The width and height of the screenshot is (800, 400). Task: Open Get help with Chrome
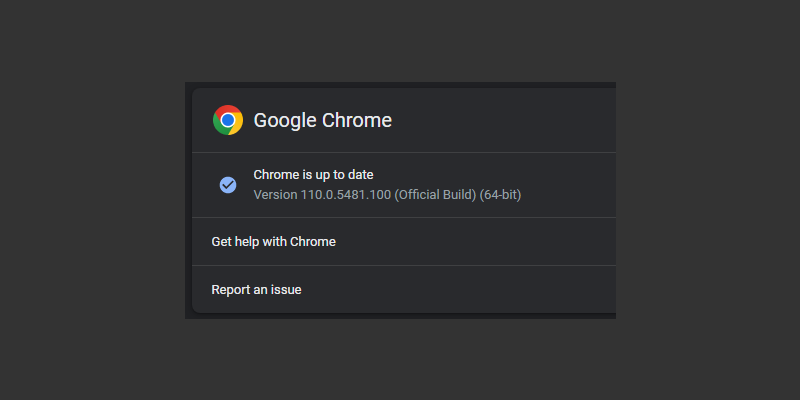[x=273, y=241]
